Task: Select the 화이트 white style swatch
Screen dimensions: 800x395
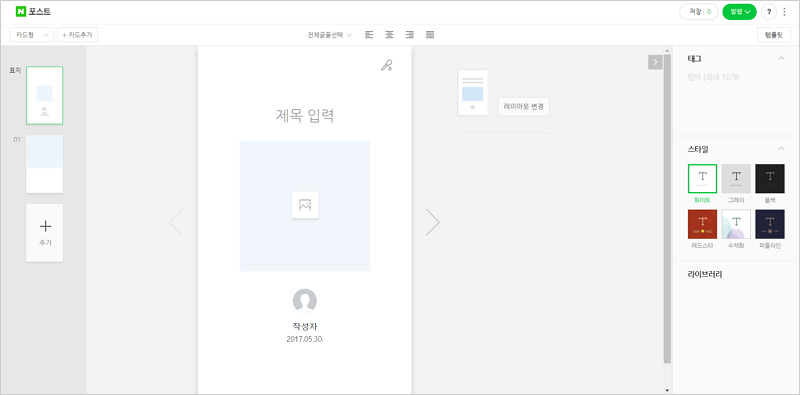Action: pyautogui.click(x=703, y=179)
